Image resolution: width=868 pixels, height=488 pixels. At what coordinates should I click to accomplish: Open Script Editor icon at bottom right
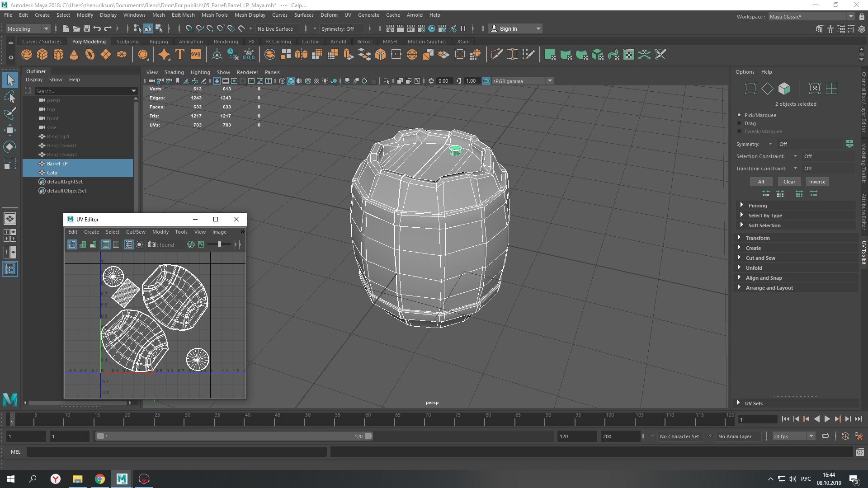coord(860,452)
